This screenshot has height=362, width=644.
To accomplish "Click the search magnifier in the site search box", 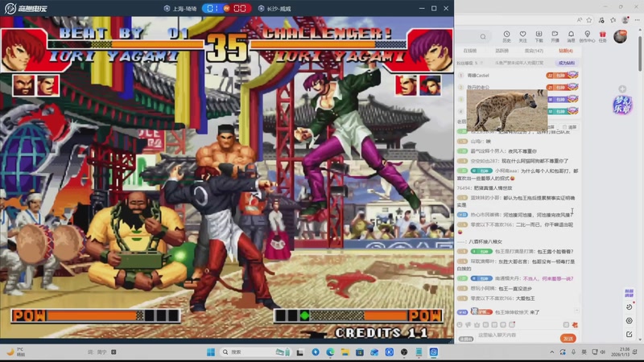I will pos(483,36).
